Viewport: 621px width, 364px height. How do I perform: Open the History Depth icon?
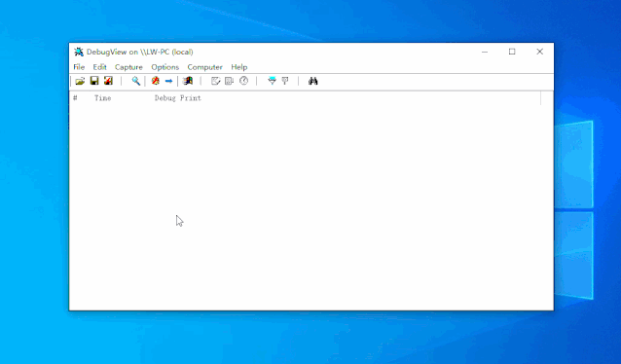coord(285,81)
